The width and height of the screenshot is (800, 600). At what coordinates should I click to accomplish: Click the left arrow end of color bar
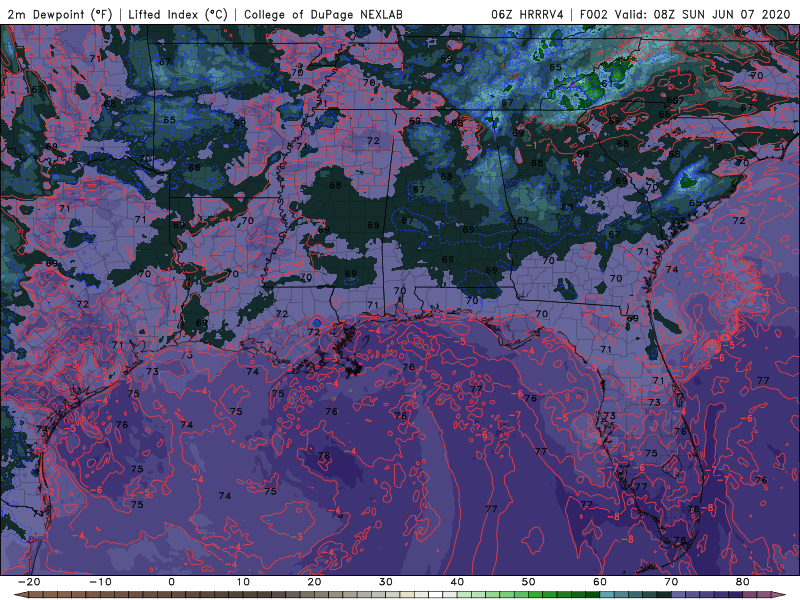21,595
